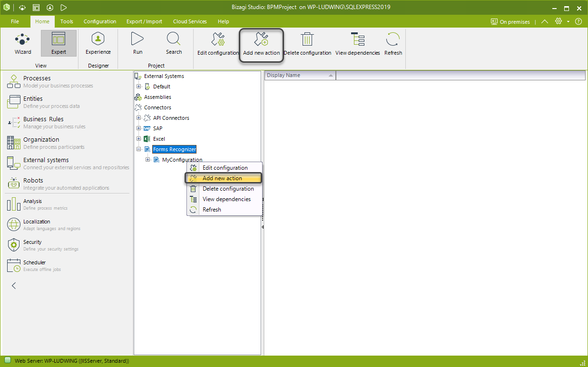Expand the MyConfiguration node

(x=147, y=160)
